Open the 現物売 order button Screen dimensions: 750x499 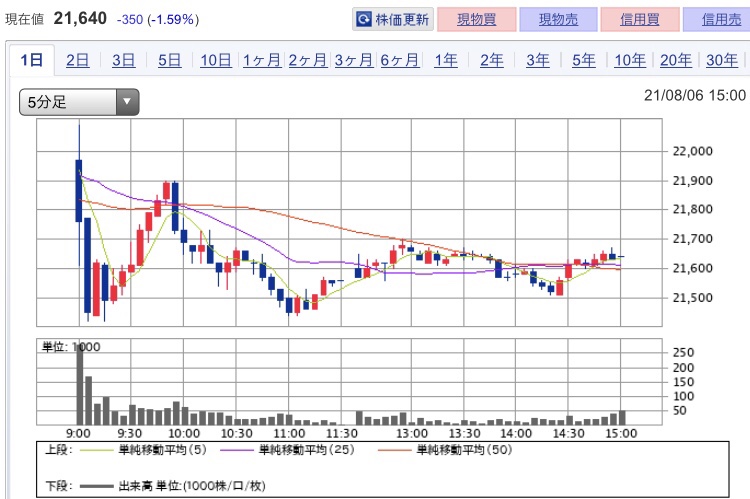[x=558, y=20]
